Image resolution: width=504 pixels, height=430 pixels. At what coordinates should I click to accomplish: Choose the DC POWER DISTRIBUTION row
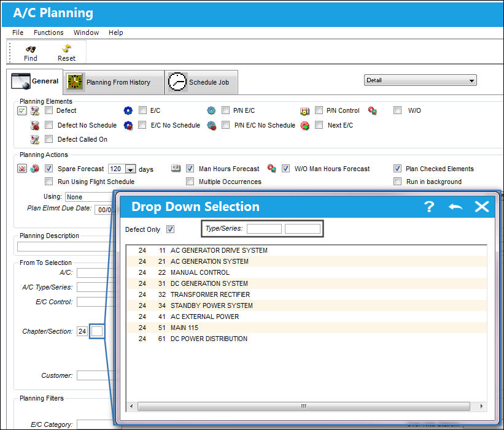pyautogui.click(x=306, y=339)
